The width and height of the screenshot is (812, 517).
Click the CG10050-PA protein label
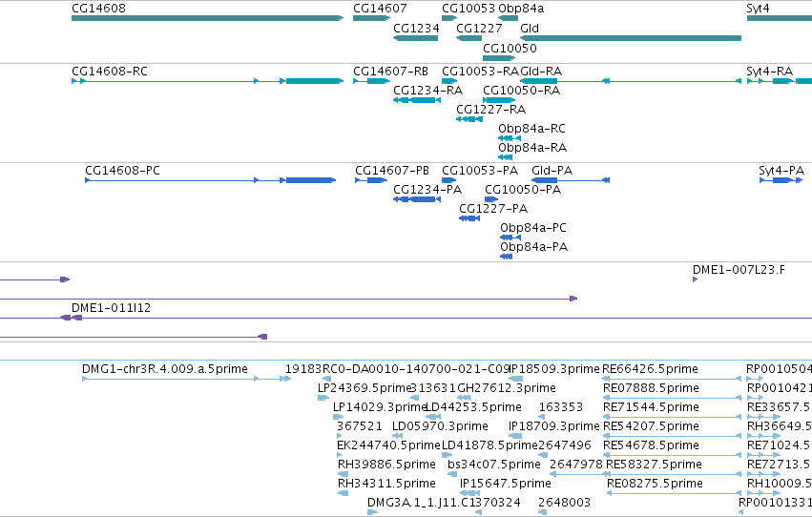(x=523, y=190)
